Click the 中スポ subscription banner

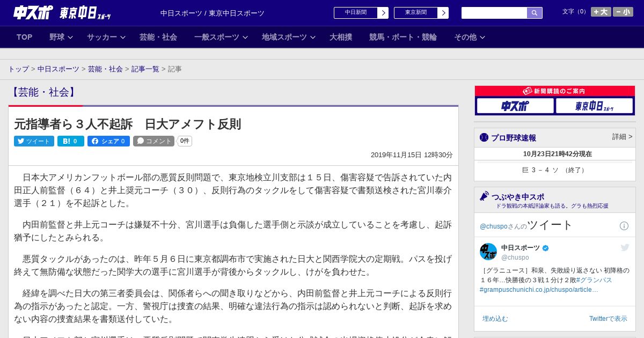tap(515, 106)
